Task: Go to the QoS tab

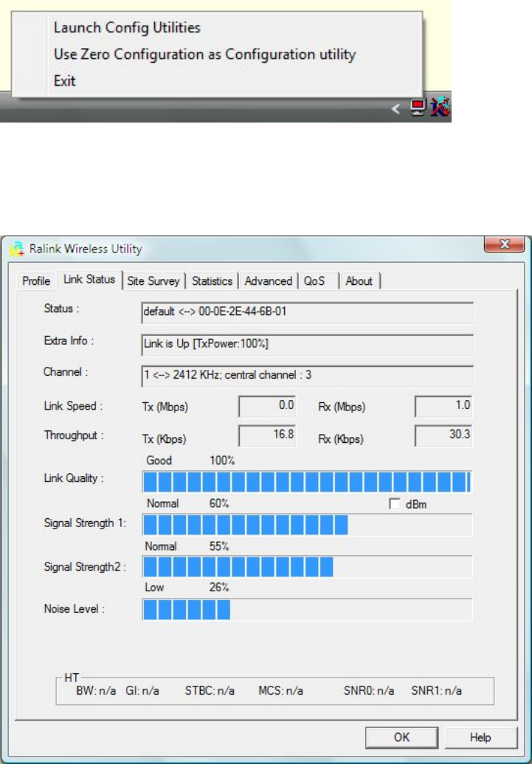Action: [319, 281]
